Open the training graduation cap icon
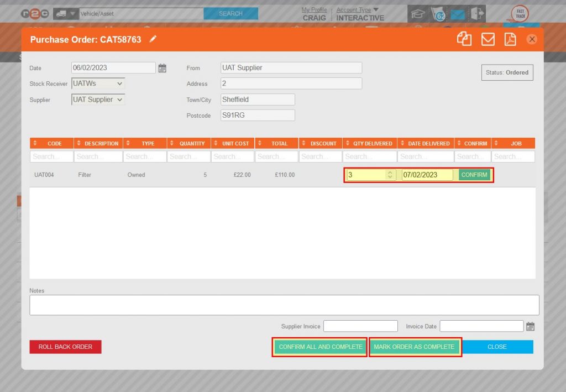The image size is (566, 392). pos(418,13)
